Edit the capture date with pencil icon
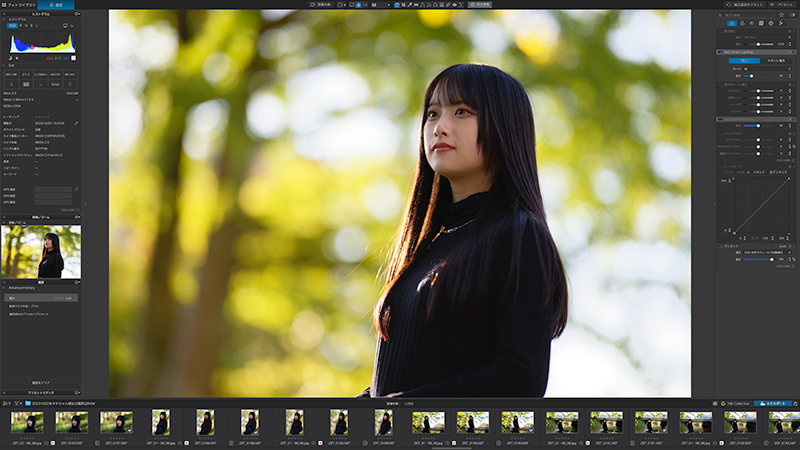The image size is (800, 450). tap(76, 123)
